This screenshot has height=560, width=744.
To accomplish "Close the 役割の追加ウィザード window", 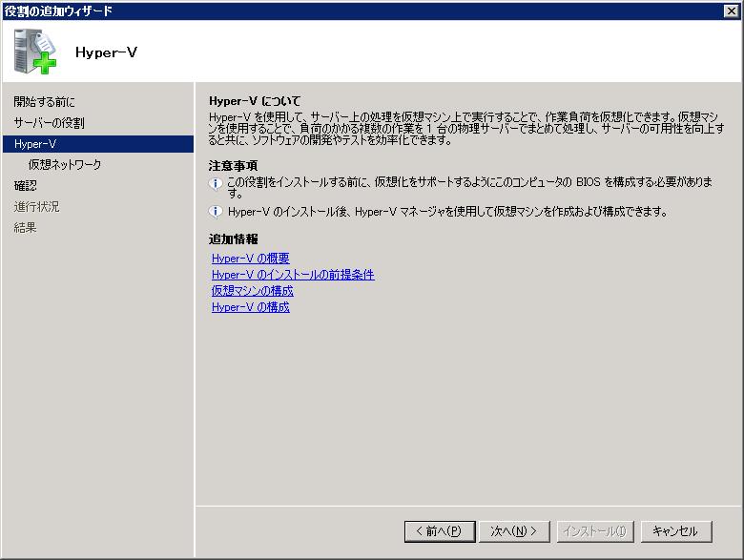I will pos(732,10).
